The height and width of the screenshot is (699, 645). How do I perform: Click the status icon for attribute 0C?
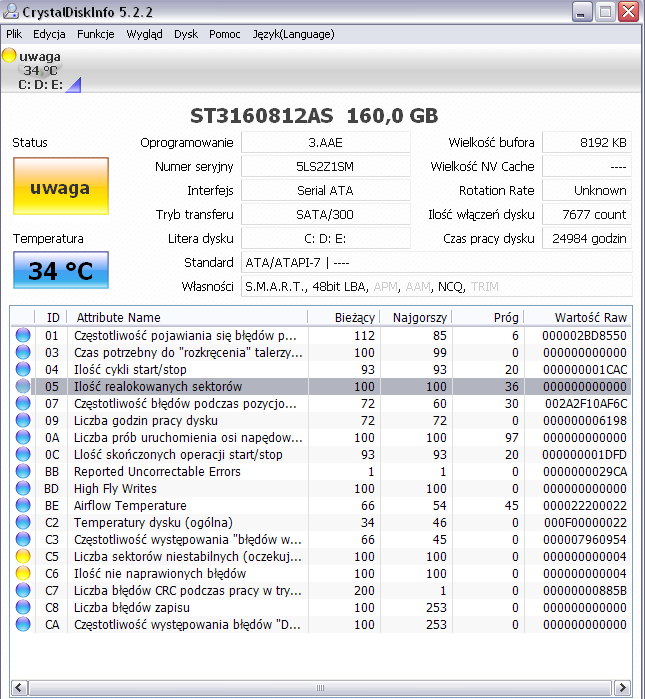(23, 454)
